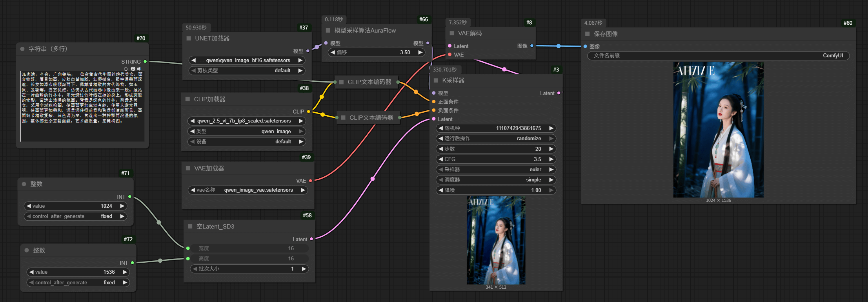Viewport: 868px width, 302px height.
Task: Click the midpoint dot on the blue image link
Action: pos(559,46)
